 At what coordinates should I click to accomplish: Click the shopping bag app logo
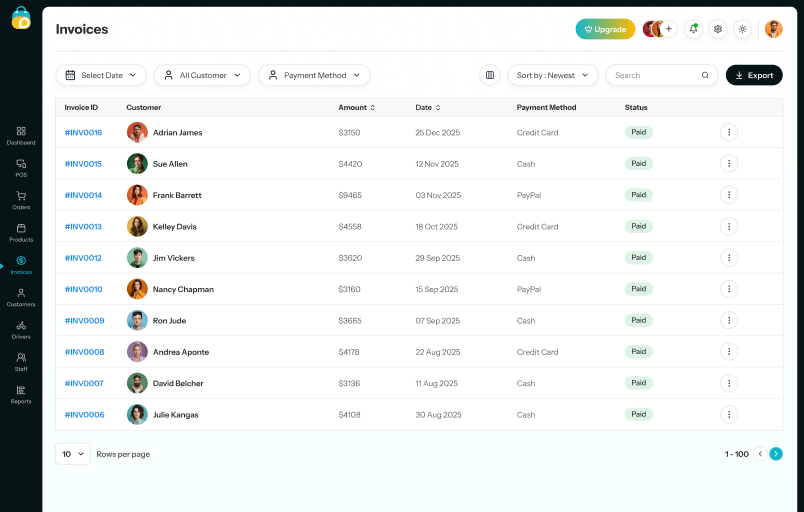pos(21,18)
